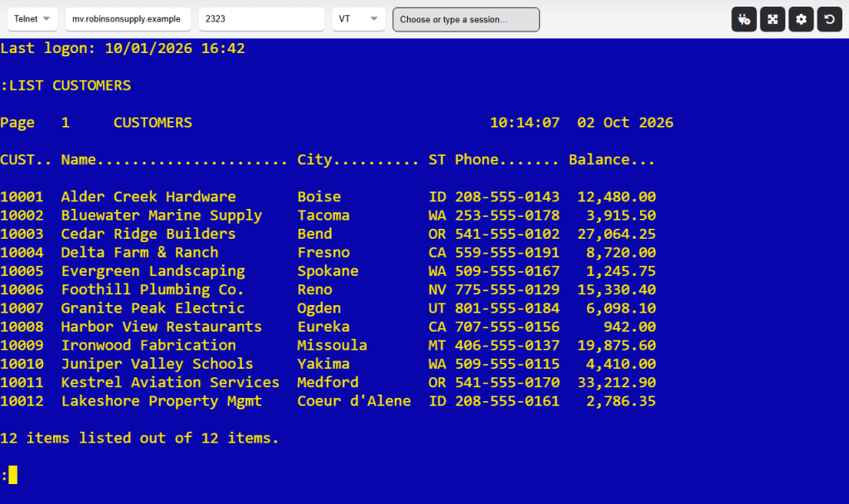
Task: Click the city 'Coeur d'Alene'
Action: [x=354, y=401]
